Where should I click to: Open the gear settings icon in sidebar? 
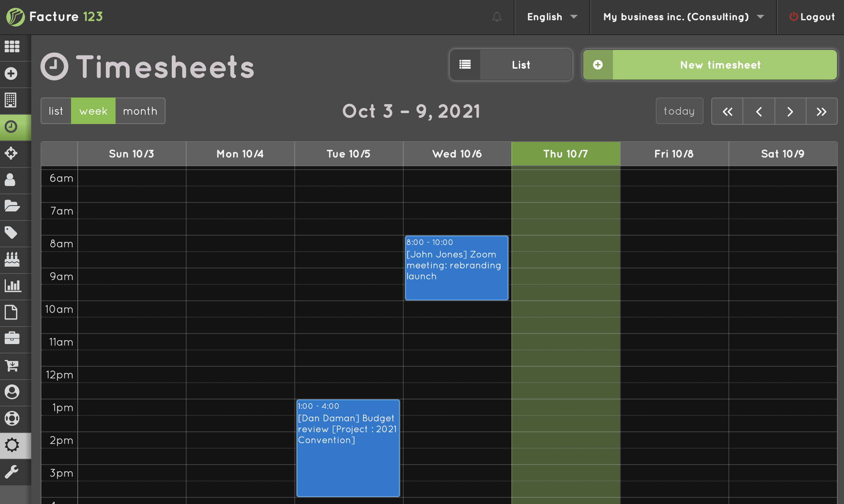tap(12, 445)
